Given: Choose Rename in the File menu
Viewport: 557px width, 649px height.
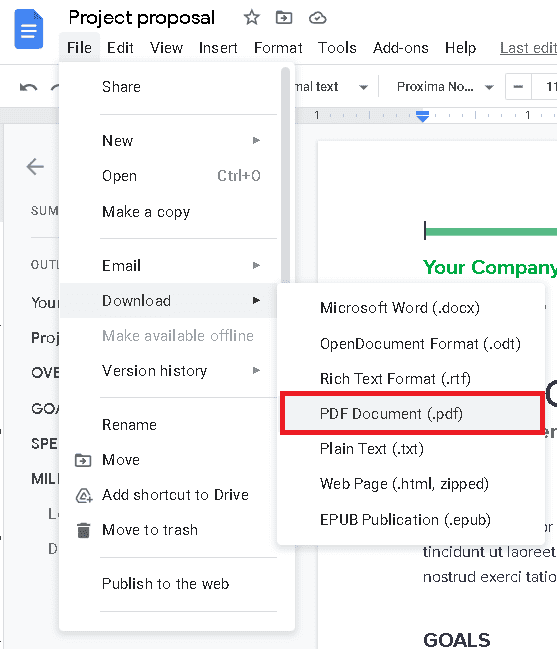Looking at the screenshot, I should (x=168, y=425).
